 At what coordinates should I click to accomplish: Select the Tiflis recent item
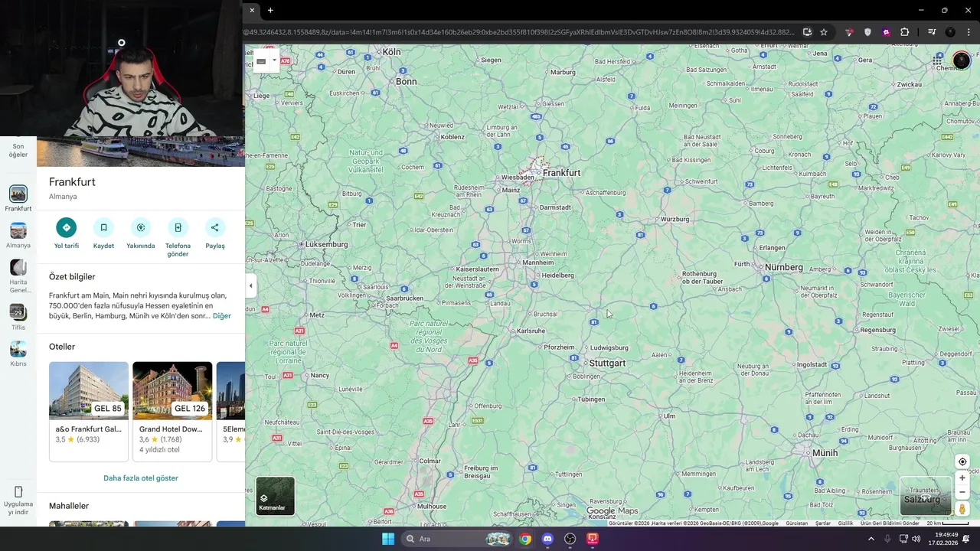18,318
